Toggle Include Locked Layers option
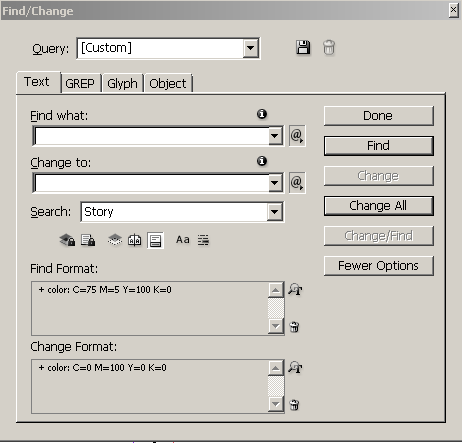The width and height of the screenshot is (462, 443). 67,240
